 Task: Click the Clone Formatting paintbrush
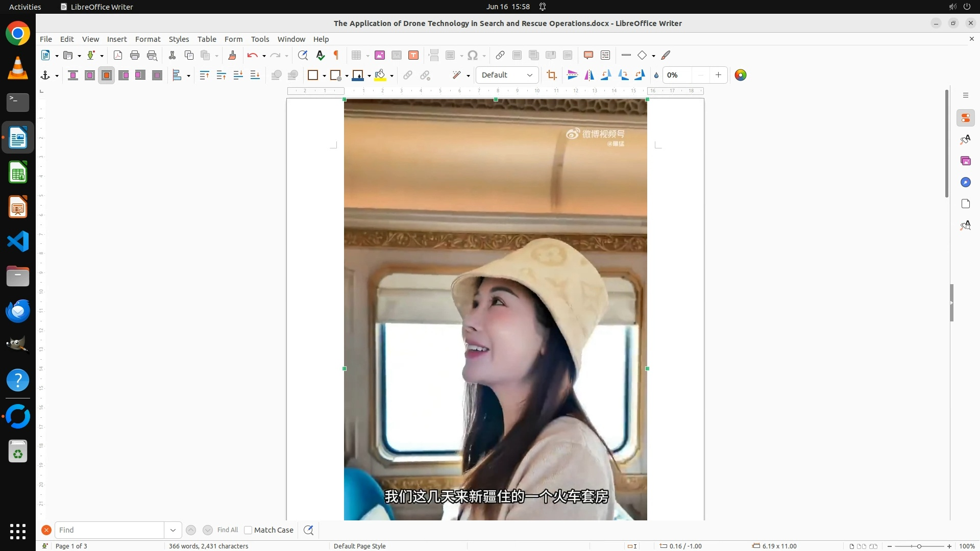232,55
